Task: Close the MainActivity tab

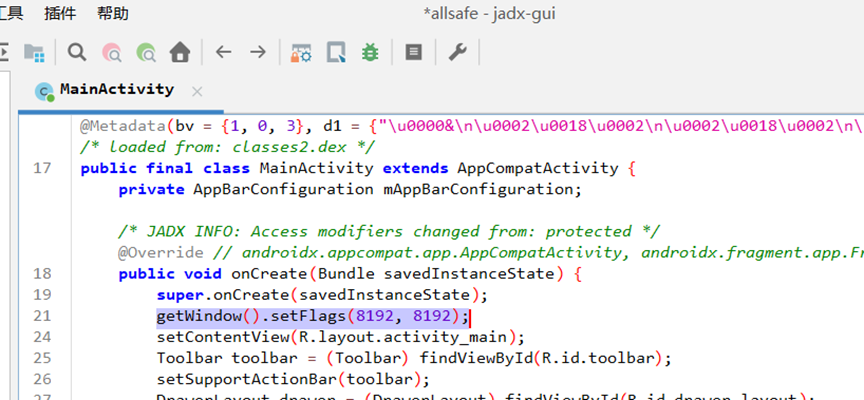Action: click(197, 92)
